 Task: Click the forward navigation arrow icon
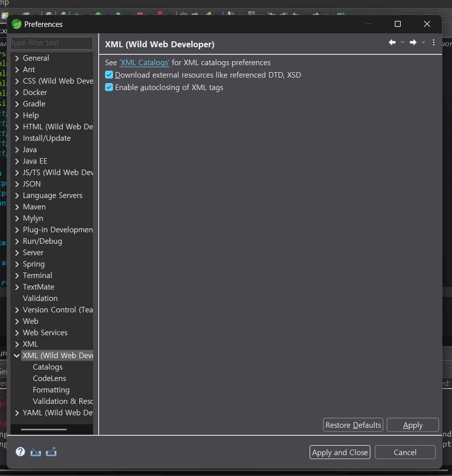point(413,42)
